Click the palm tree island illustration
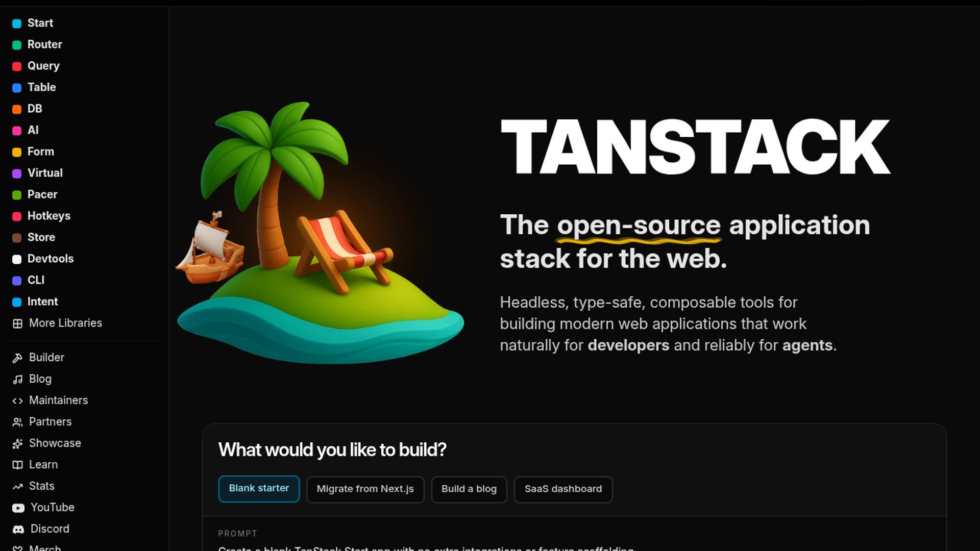Screen dimensions: 980x551 tap(320, 233)
